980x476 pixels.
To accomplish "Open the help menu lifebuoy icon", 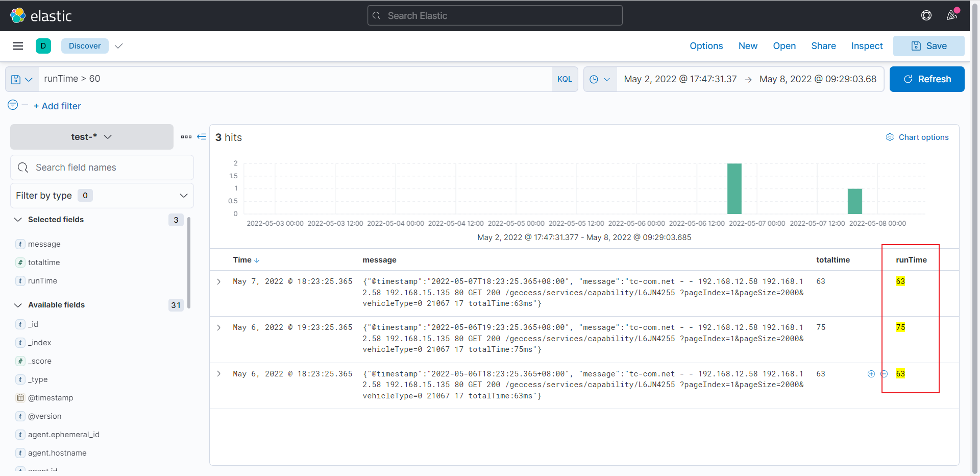I will click(x=926, y=15).
